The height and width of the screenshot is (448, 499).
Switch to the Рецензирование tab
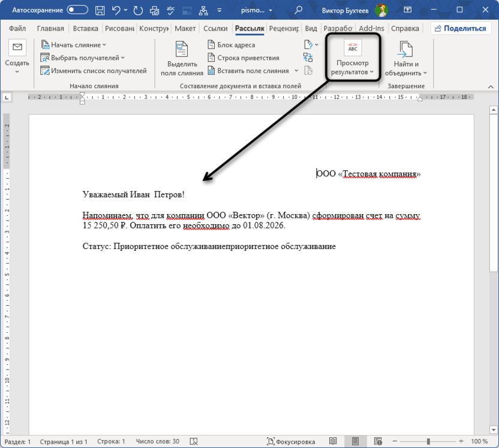(x=284, y=29)
